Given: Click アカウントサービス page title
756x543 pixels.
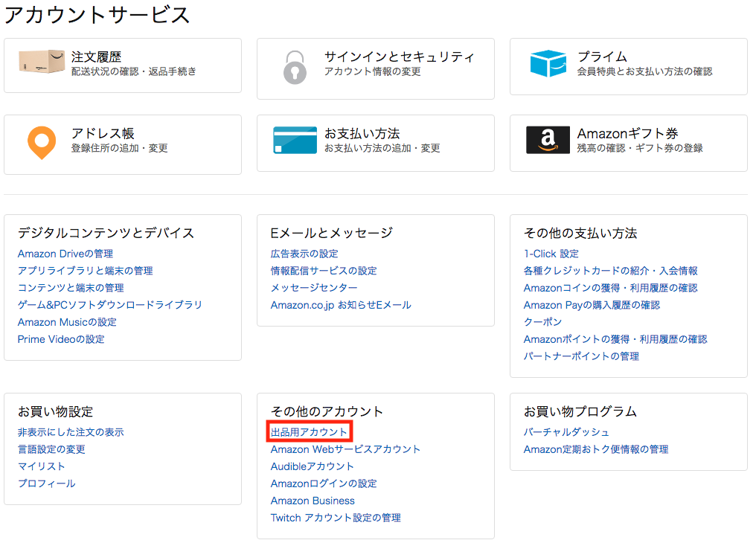Looking at the screenshot, I should (x=97, y=15).
